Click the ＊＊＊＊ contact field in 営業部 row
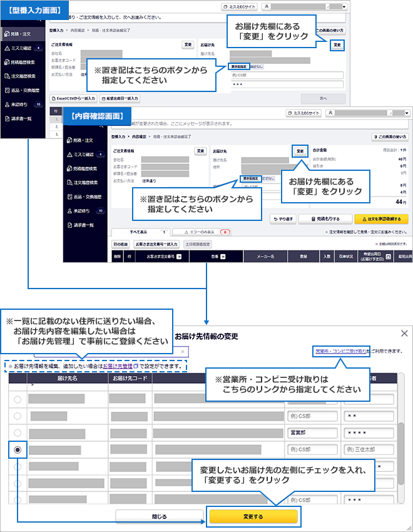The image size is (413, 532). (x=369, y=433)
